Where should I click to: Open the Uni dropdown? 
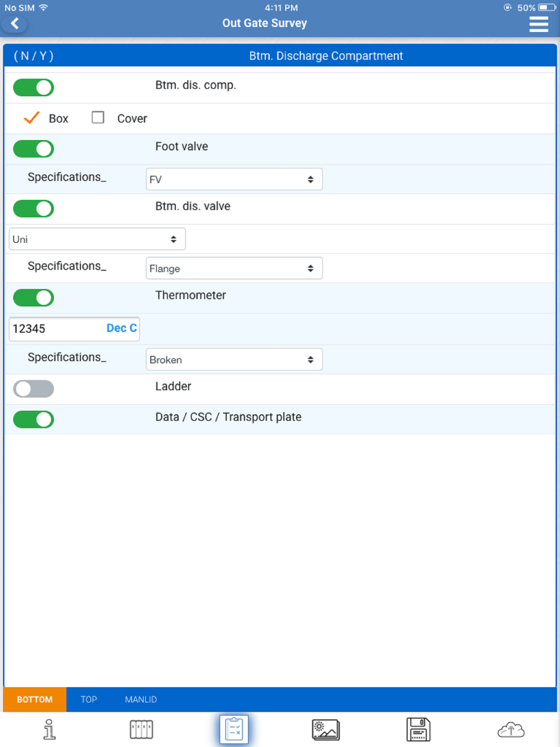[x=97, y=239]
